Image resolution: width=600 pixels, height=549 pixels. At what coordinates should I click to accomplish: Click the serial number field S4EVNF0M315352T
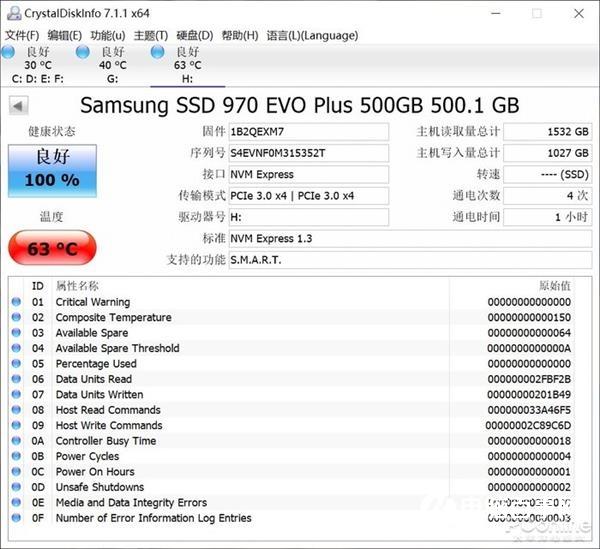pyautogui.click(x=308, y=153)
